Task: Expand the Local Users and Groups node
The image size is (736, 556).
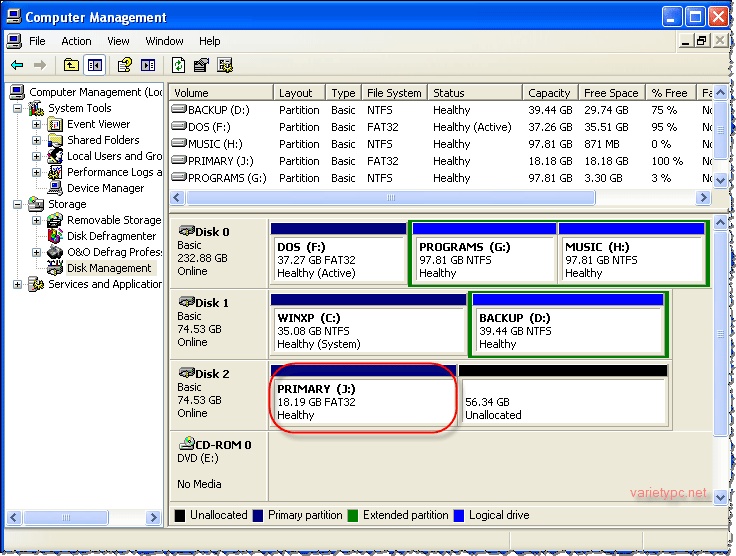Action: point(36,156)
